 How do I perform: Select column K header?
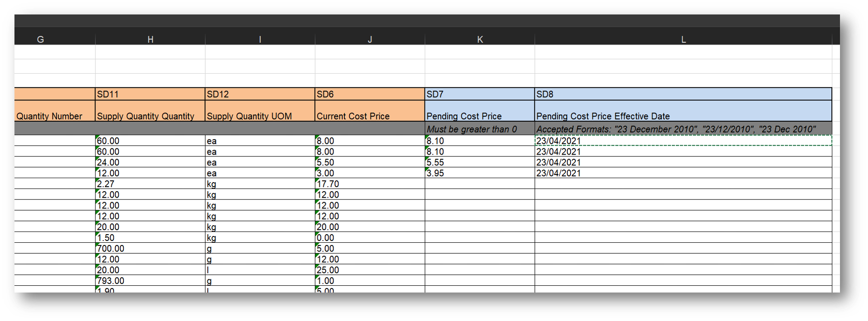pos(480,39)
